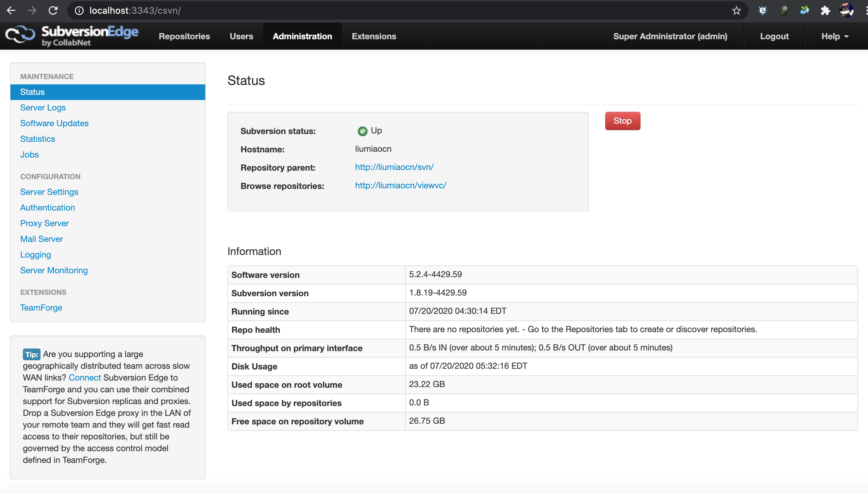Viewport: 868px width, 493px height.
Task: Select Authentication under Configuration
Action: (47, 208)
